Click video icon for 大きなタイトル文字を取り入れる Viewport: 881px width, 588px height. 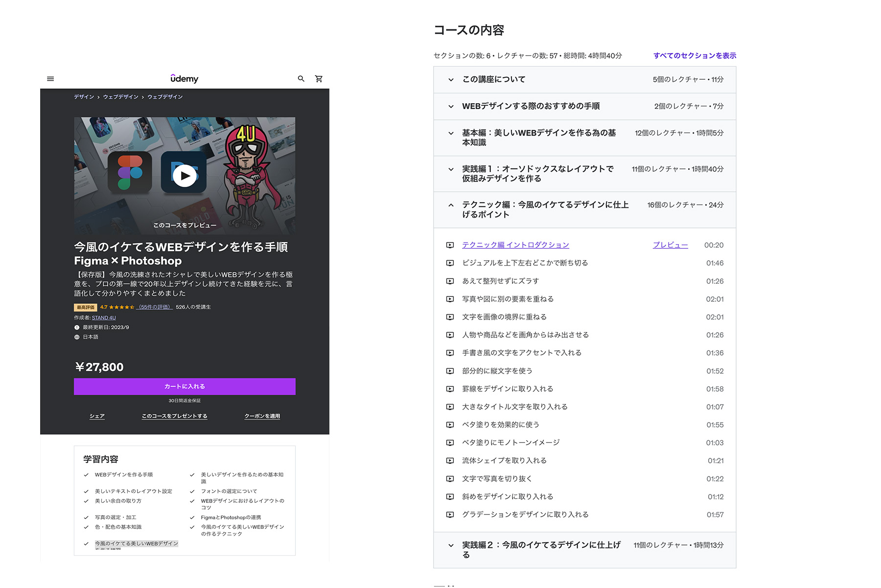(x=450, y=407)
